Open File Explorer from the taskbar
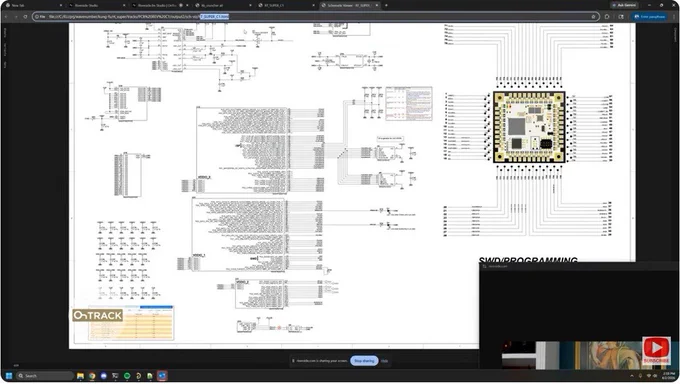Viewport: 680px width, 384px height. click(x=80, y=375)
